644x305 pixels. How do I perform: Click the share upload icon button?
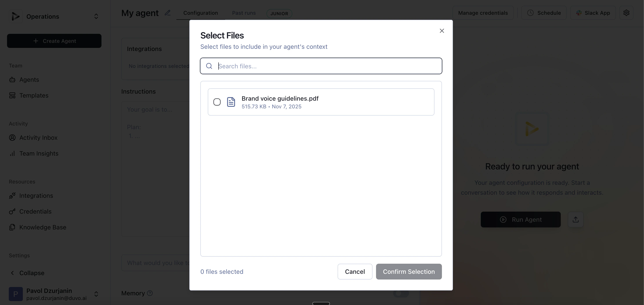(575, 220)
